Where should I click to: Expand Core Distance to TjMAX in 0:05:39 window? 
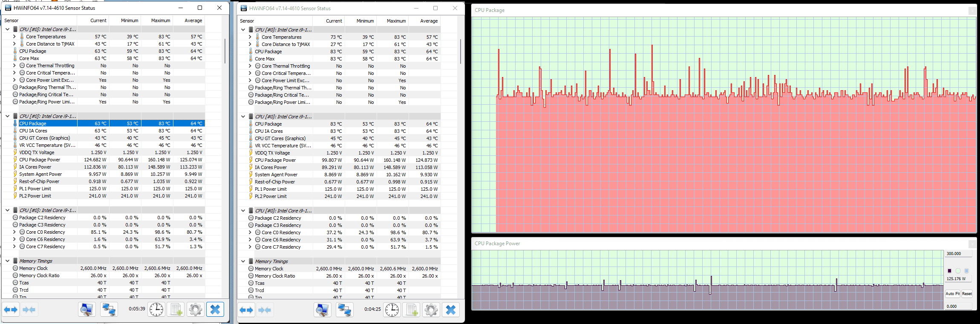click(14, 44)
